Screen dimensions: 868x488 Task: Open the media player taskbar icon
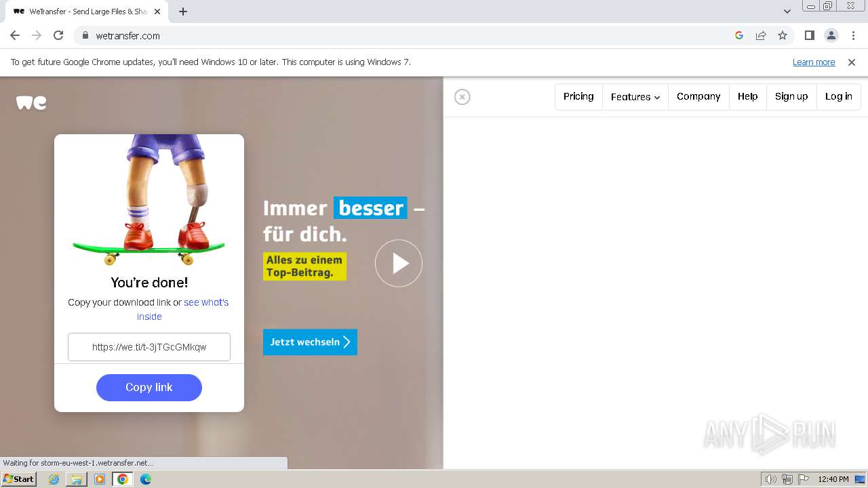pos(100,479)
